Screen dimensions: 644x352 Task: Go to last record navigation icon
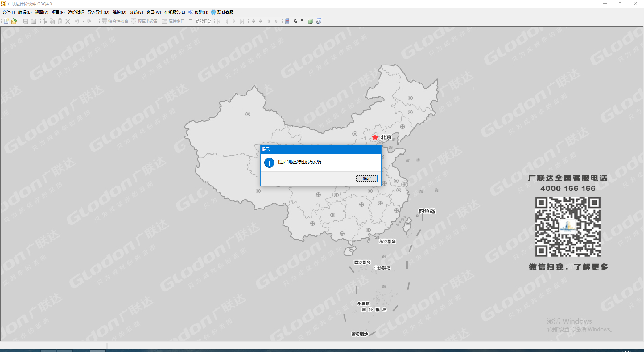point(242,21)
